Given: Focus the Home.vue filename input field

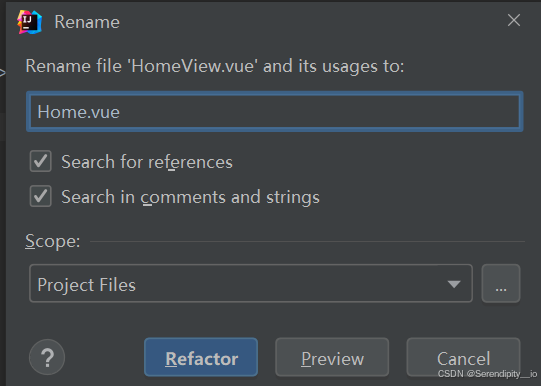Looking at the screenshot, I should [x=275, y=111].
